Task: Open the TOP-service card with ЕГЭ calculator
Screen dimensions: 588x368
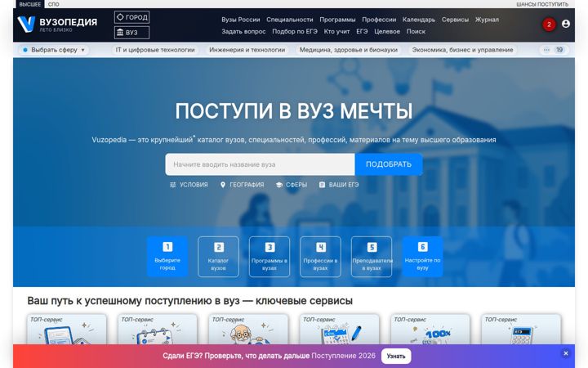Action: tap(521, 330)
